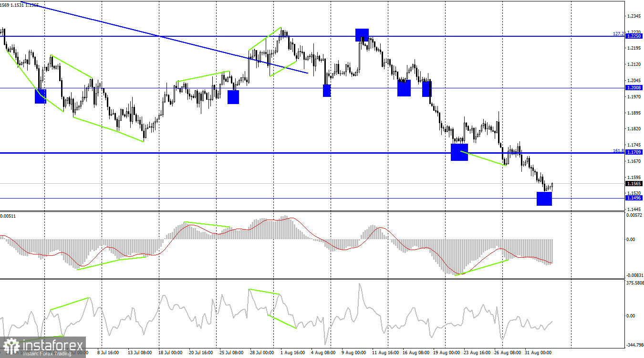644x358 pixels.
Task: Click the 4 Aug 08:00 time label
Action: point(323,353)
